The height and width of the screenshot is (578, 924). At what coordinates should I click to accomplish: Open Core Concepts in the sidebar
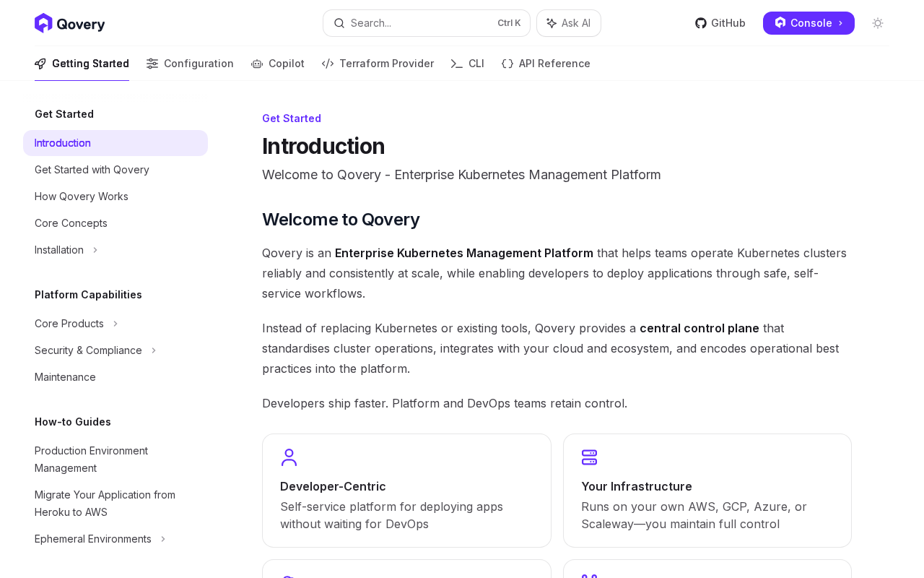pyautogui.click(x=71, y=223)
